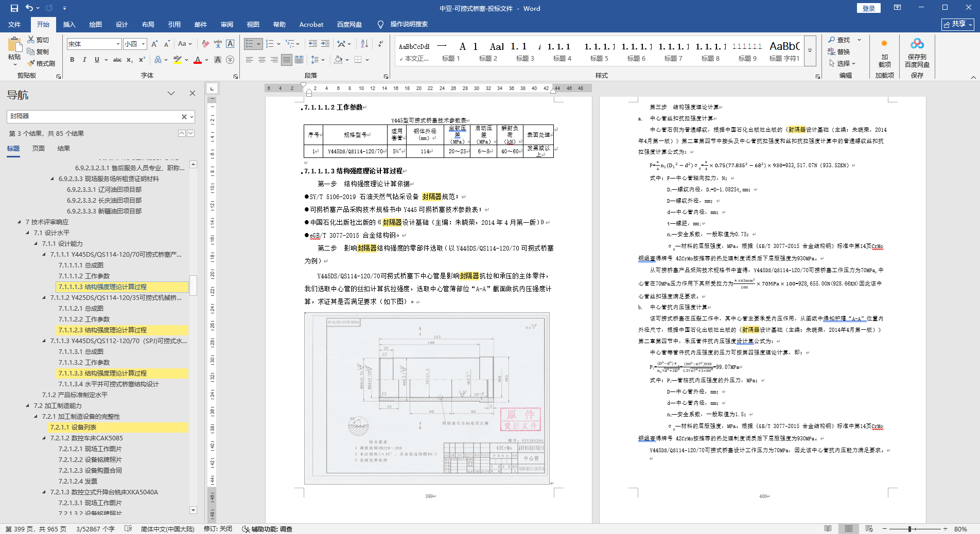The image size is (980, 534).
Task: Open the font size dropdown (小四)
Action: point(144,44)
